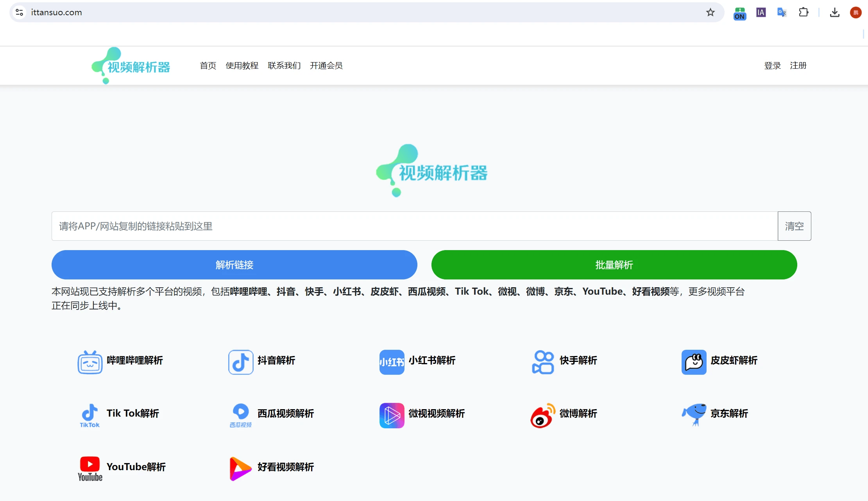868x501 pixels.
Task: Open the IA extension icon
Action: coord(761,13)
